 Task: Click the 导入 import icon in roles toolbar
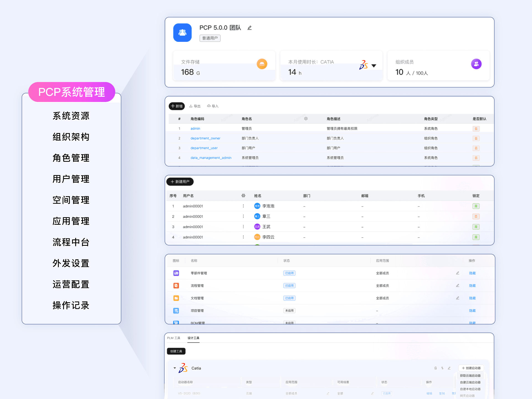click(209, 106)
